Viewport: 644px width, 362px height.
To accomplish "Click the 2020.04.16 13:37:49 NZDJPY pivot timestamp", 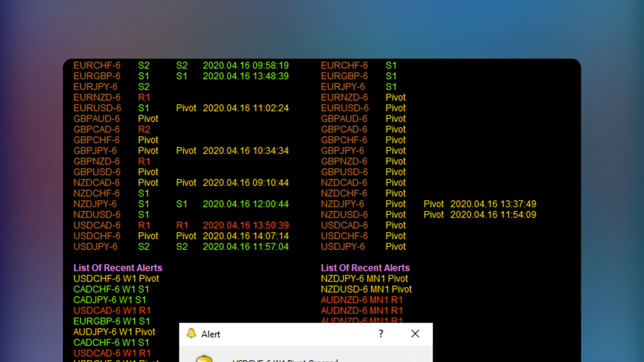I will (x=493, y=204).
